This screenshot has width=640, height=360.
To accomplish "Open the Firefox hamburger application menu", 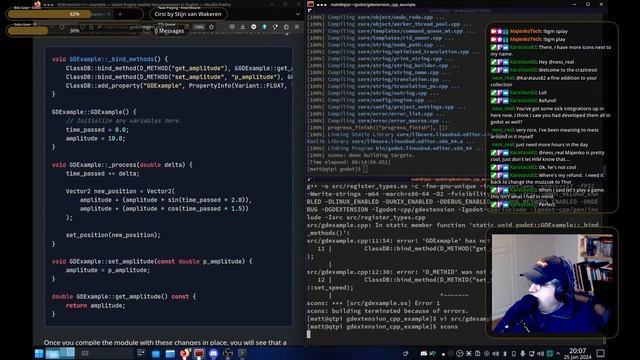I will (x=297, y=27).
